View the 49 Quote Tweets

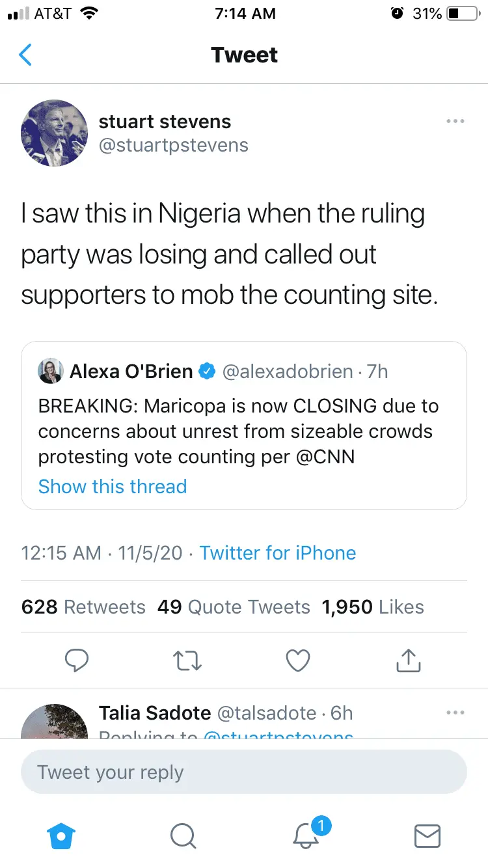[x=234, y=607]
